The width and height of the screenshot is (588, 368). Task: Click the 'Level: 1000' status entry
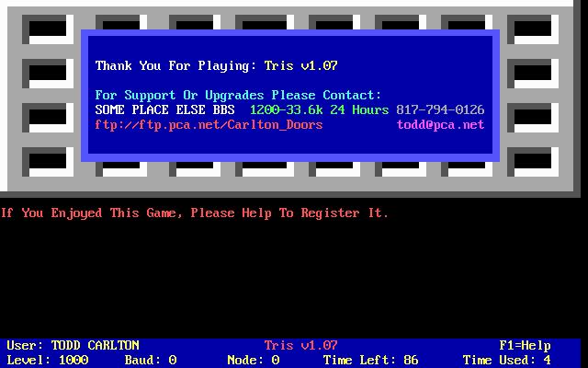[48, 361]
